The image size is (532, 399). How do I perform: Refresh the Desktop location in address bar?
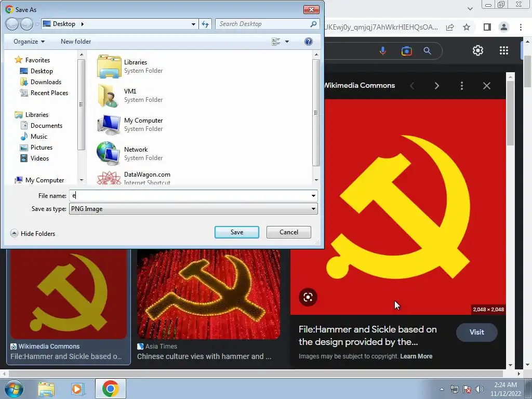[x=205, y=24]
